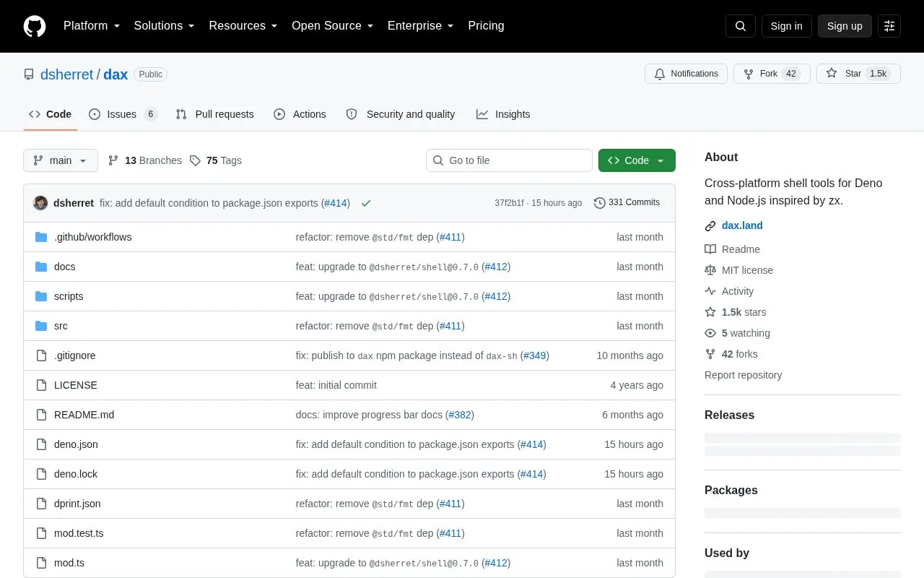This screenshot has width=924, height=578.
Task: Click the Sign up button
Action: (845, 26)
